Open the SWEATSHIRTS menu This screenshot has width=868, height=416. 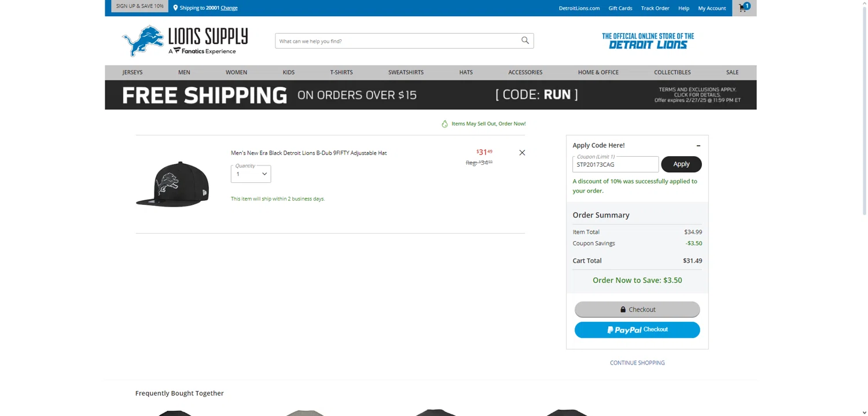point(406,72)
